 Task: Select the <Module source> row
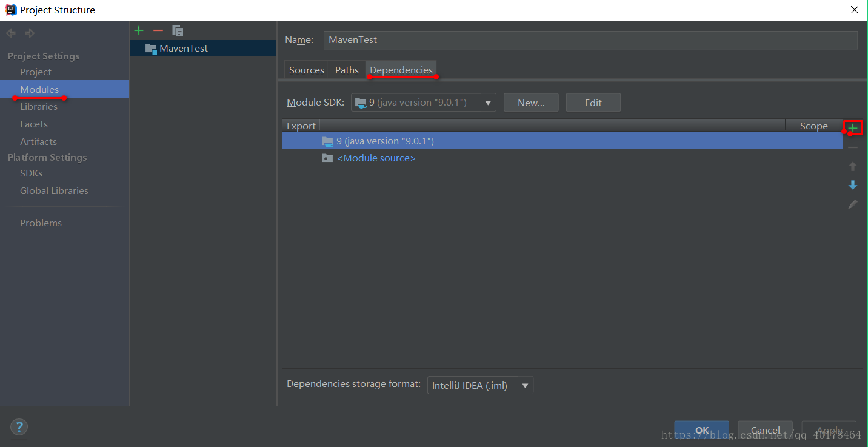pyautogui.click(x=563, y=158)
